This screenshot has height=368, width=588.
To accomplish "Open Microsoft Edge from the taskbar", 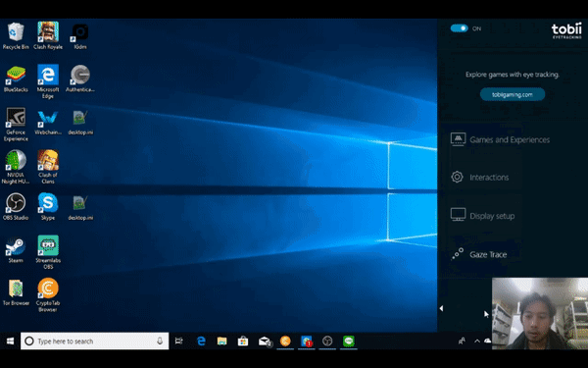I will [x=201, y=341].
